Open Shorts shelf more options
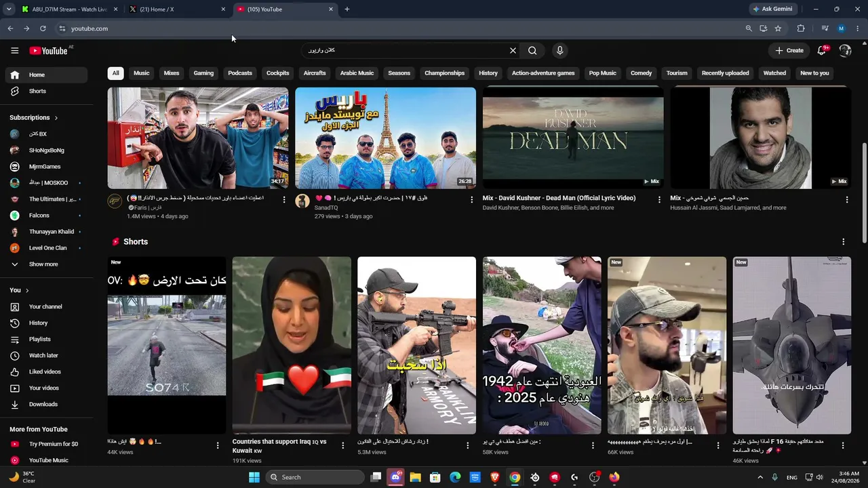The image size is (868, 488). pyautogui.click(x=844, y=242)
